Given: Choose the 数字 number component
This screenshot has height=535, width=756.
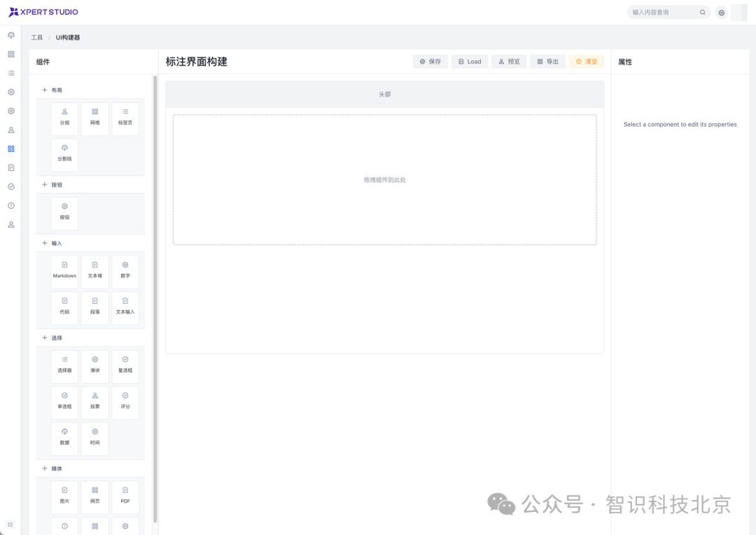Looking at the screenshot, I should (125, 272).
